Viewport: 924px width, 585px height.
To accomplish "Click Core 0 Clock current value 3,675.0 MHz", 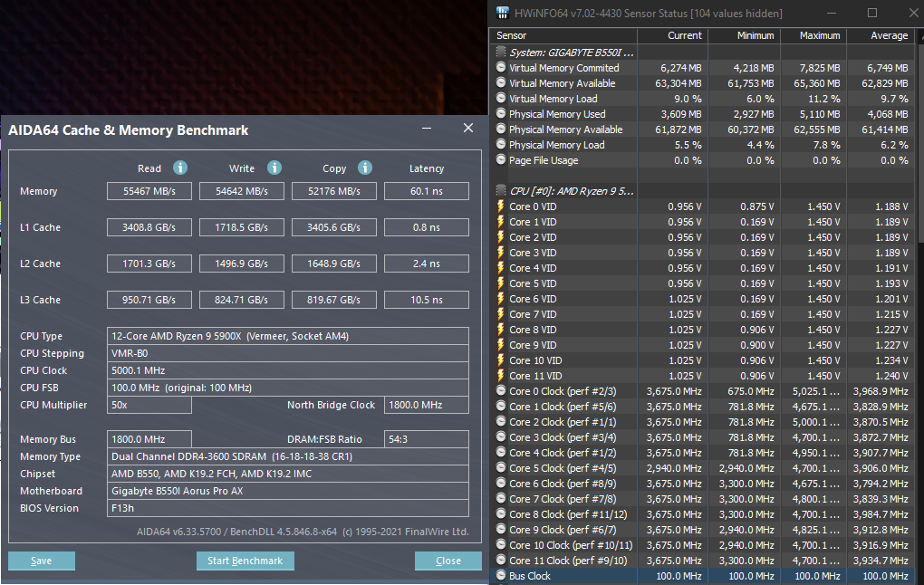I will tap(674, 391).
